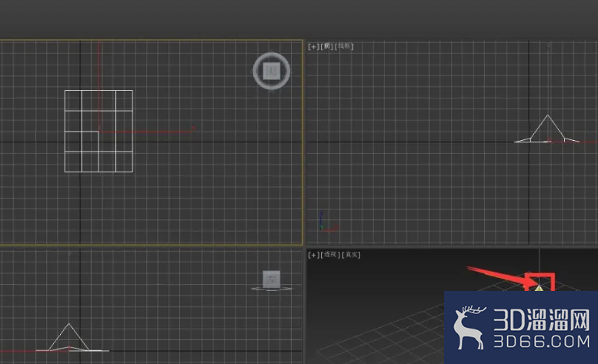Select the pyramid shape in the left viewport
Viewport: 598px width, 364px height.
(69, 337)
